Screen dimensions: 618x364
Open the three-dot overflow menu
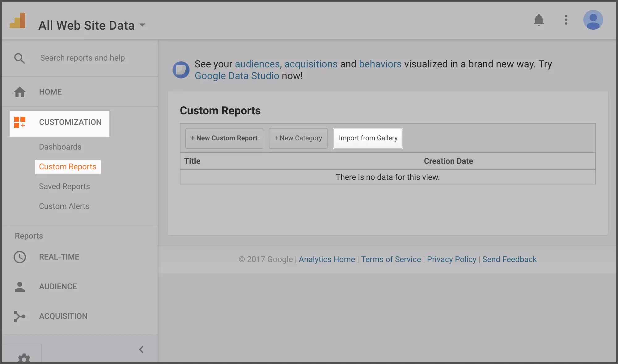566,20
